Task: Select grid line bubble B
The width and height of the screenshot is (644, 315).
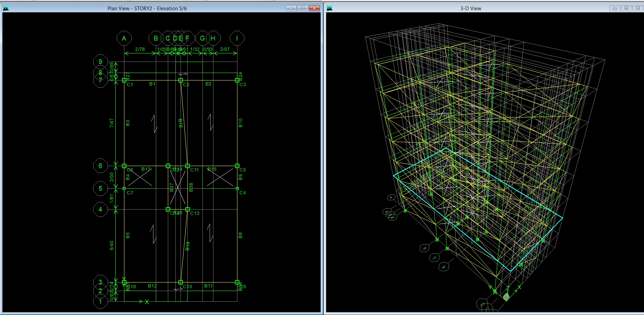Action: tap(156, 38)
